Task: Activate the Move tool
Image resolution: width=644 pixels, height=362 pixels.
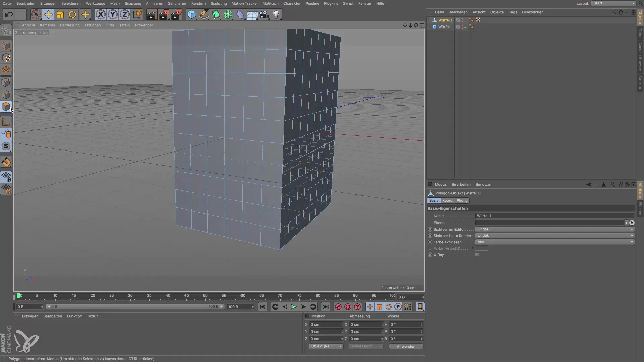Action: 48,14
